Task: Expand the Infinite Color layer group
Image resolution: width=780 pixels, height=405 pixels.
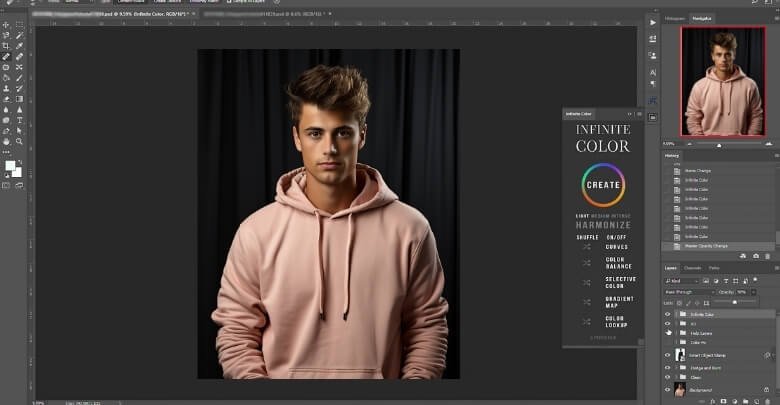Action: [677, 314]
